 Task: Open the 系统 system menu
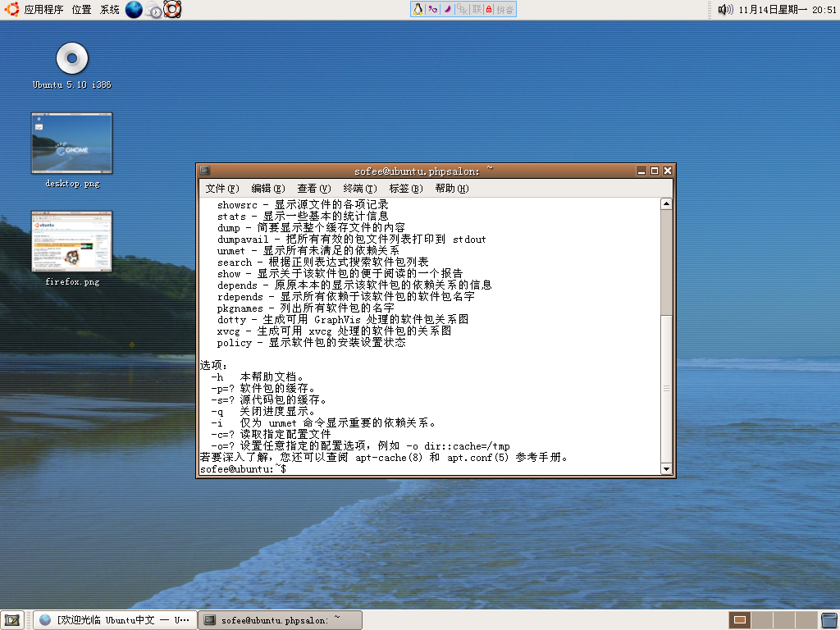110,10
